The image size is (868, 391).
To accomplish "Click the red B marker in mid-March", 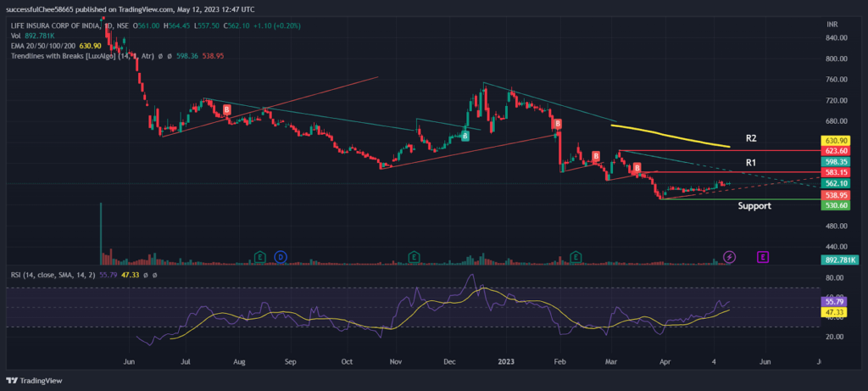I will click(x=637, y=167).
